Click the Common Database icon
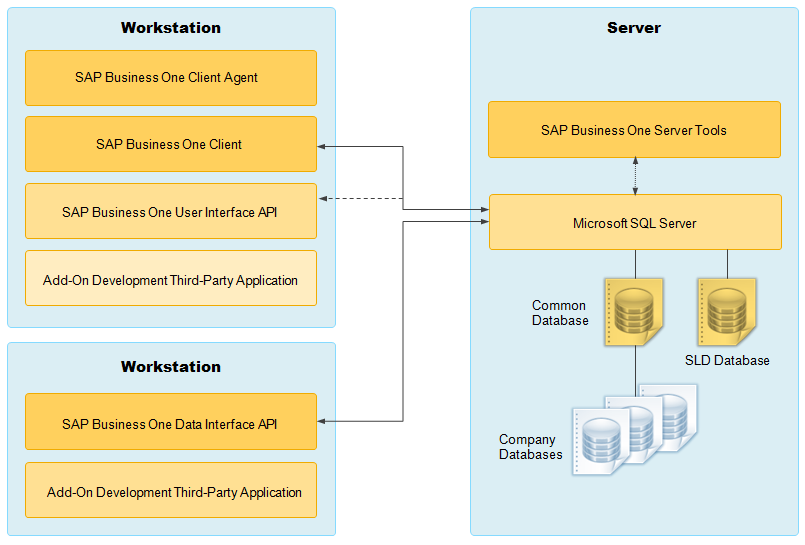Screen dimensions: 805x545 pos(634,312)
